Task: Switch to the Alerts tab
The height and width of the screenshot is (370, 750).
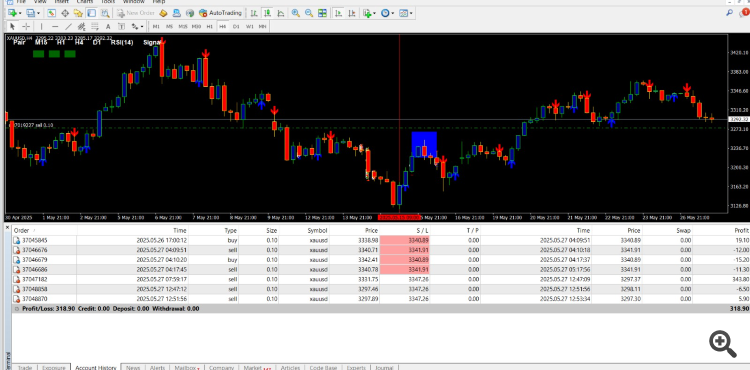Action: pos(158,367)
